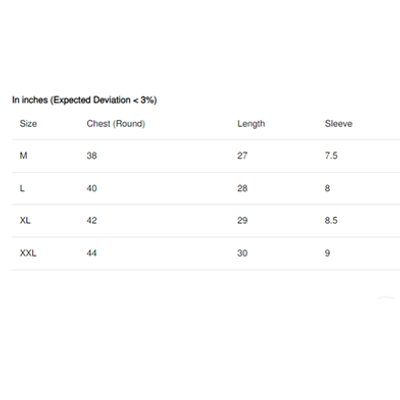Image resolution: width=400 pixels, height=400 pixels.
Task: Click chest value 40 for size L
Action: [92, 188]
